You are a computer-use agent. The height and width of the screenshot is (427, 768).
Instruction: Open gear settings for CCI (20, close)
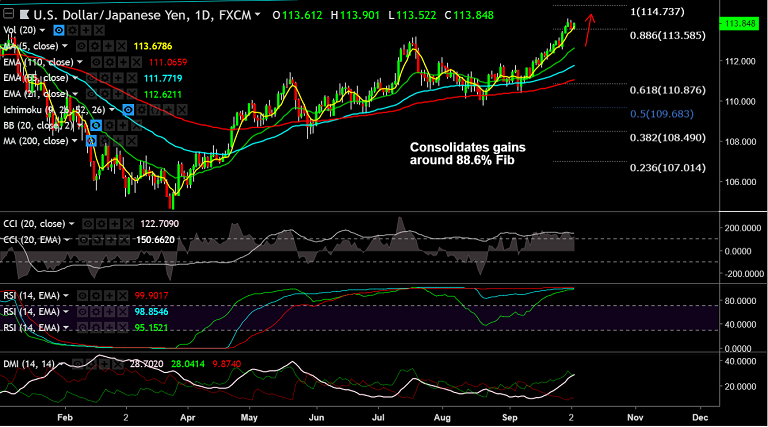(101, 224)
